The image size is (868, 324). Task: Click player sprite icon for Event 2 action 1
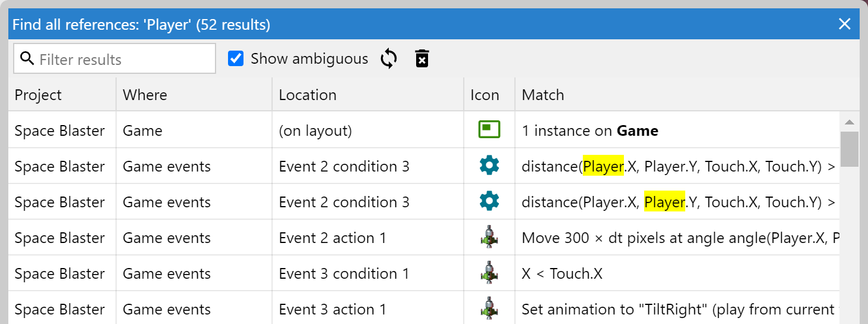point(489,238)
